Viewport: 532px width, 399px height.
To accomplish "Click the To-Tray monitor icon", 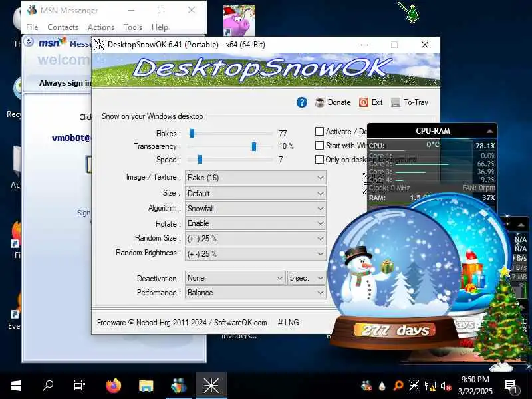I will (x=396, y=102).
